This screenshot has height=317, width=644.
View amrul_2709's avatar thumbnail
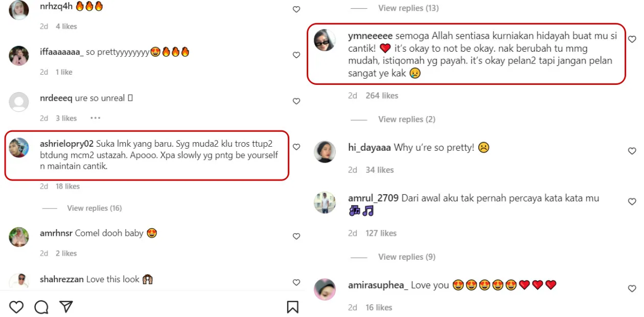[325, 202]
